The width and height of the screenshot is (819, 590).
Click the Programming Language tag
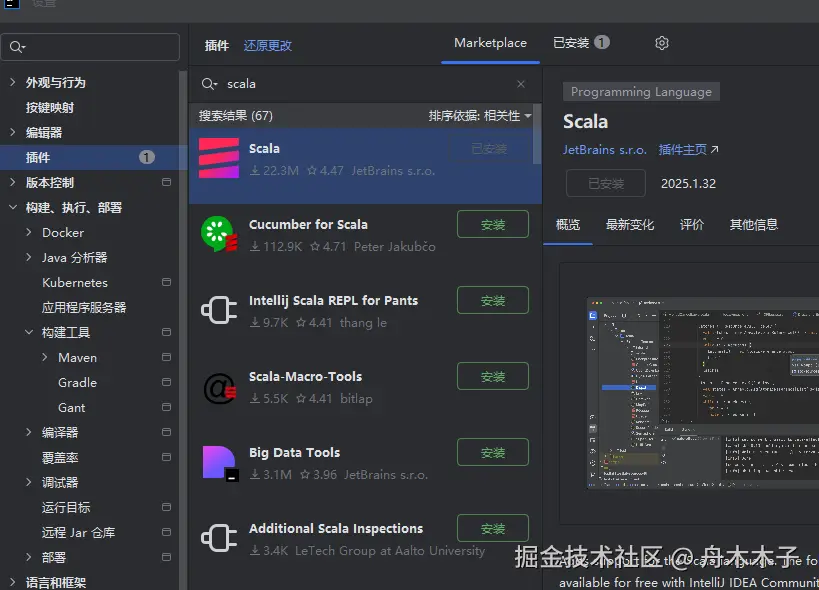641,92
